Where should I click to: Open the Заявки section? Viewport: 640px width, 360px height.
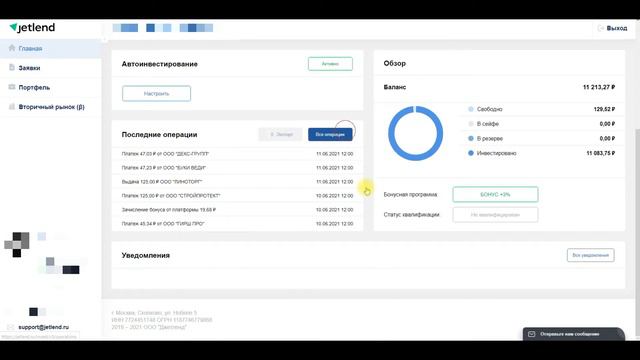coord(51,68)
